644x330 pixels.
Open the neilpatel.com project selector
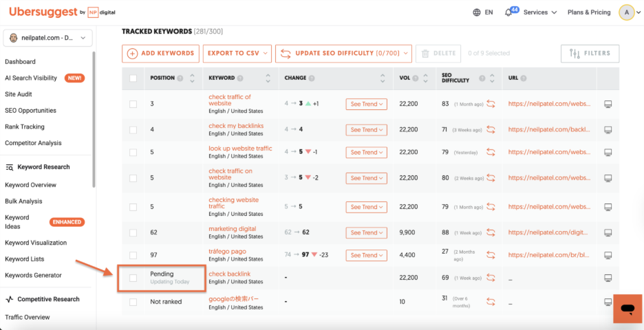click(47, 38)
